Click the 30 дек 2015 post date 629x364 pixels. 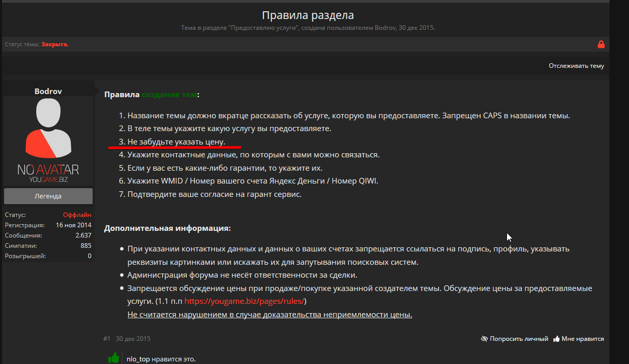pos(133,339)
